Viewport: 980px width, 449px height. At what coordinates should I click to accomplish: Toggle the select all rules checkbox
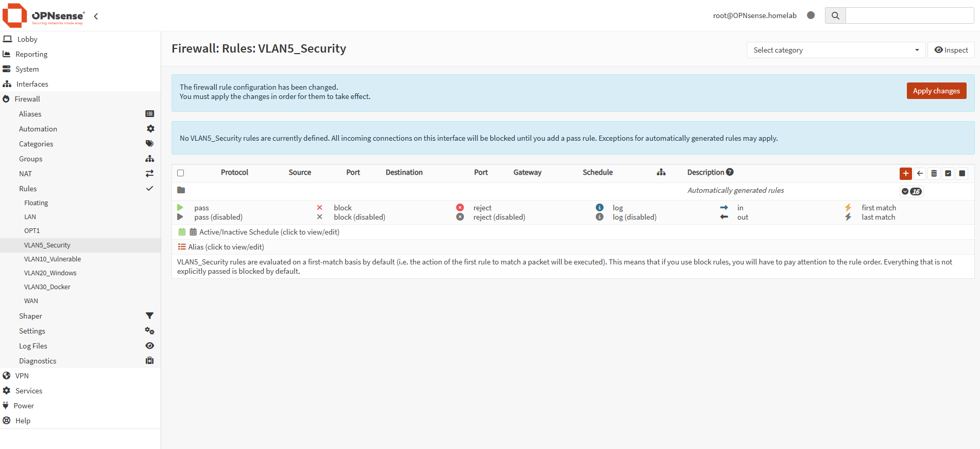click(181, 173)
